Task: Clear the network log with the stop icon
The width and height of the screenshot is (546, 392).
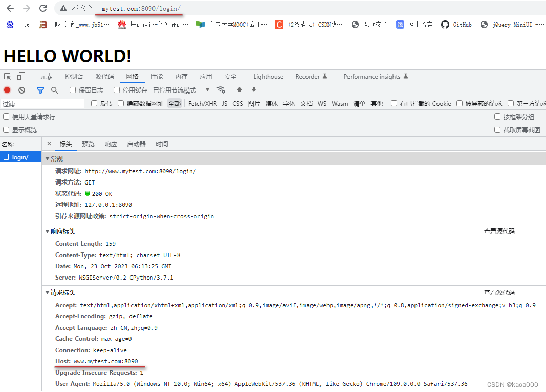Action: (x=21, y=90)
